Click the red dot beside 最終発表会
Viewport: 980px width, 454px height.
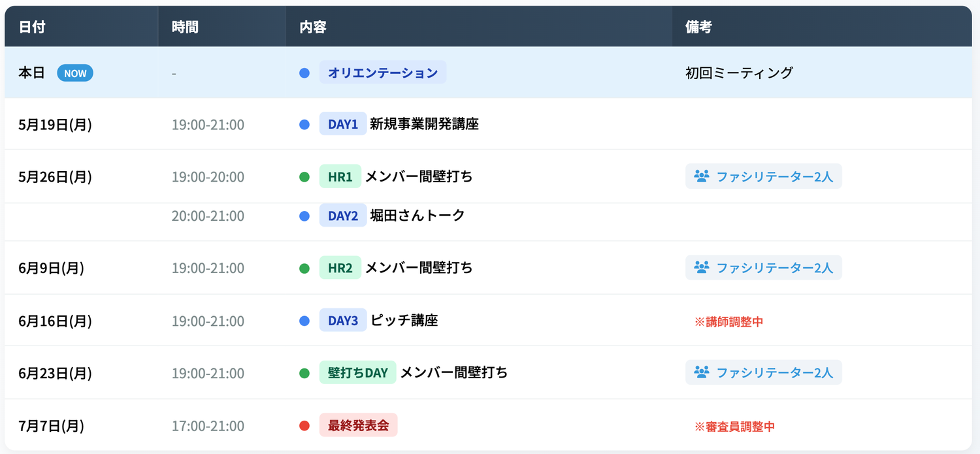coord(304,426)
